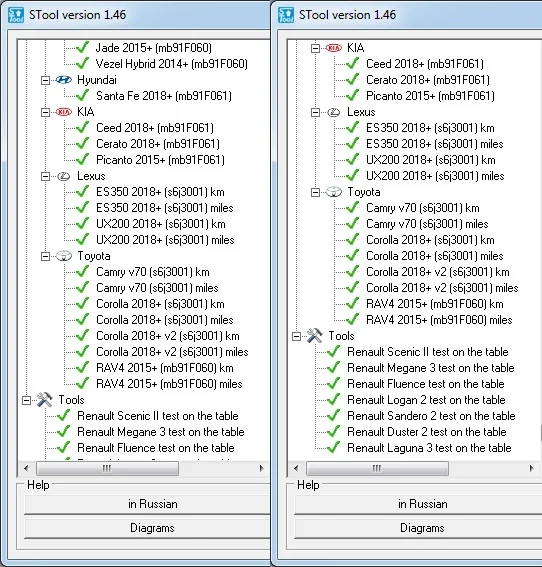
Task: Click green check beside RAV4 2015+ km in right window
Action: coord(353,303)
